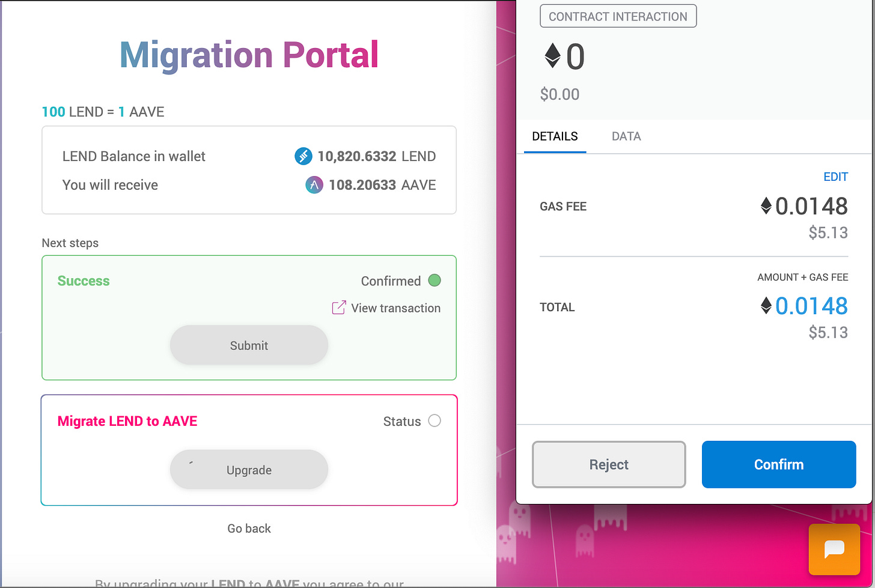Click the Migration Portal heading
The image size is (875, 588).
click(x=249, y=55)
